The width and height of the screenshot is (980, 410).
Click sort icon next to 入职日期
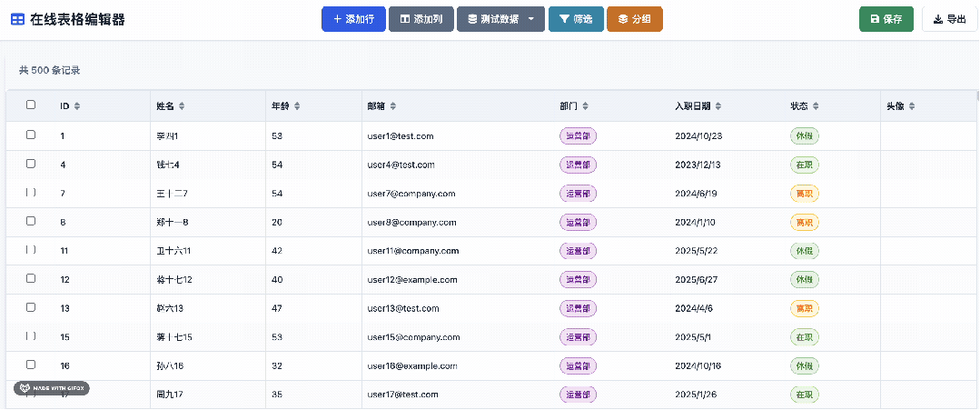(719, 106)
